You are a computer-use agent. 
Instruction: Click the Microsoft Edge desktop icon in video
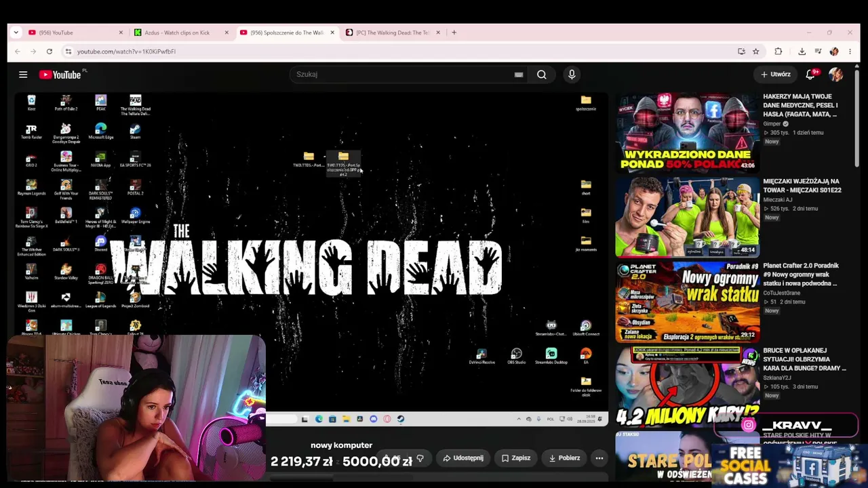point(100,131)
